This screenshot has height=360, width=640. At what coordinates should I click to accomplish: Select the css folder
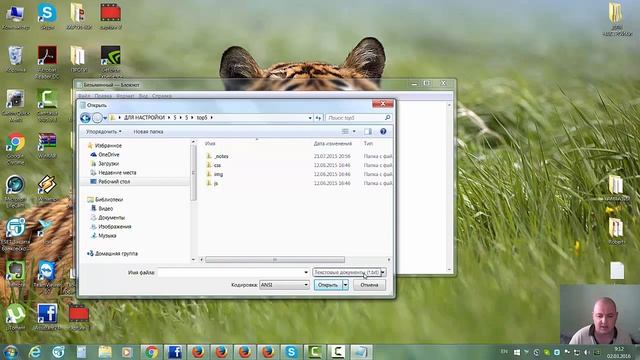click(x=217, y=165)
